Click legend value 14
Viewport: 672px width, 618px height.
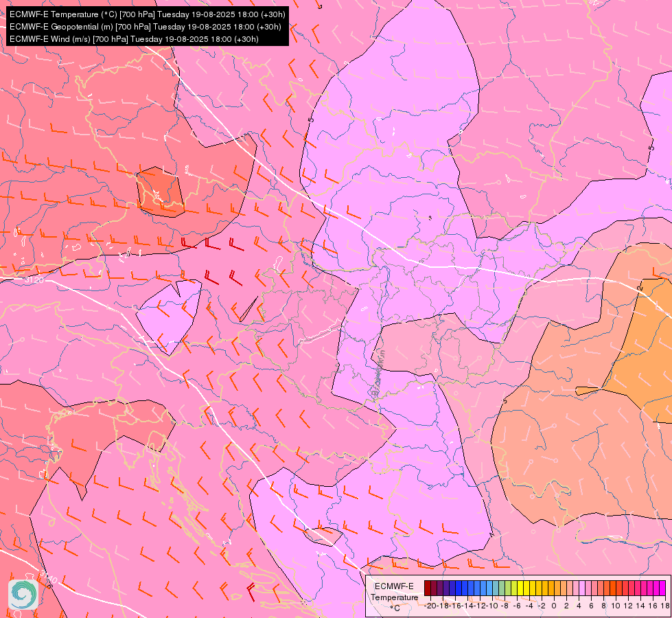640,606
